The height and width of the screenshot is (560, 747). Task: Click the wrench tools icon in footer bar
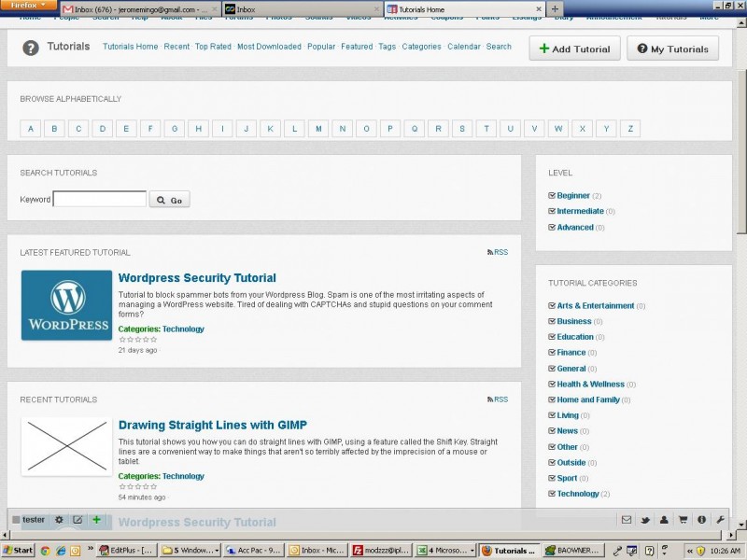point(720,520)
